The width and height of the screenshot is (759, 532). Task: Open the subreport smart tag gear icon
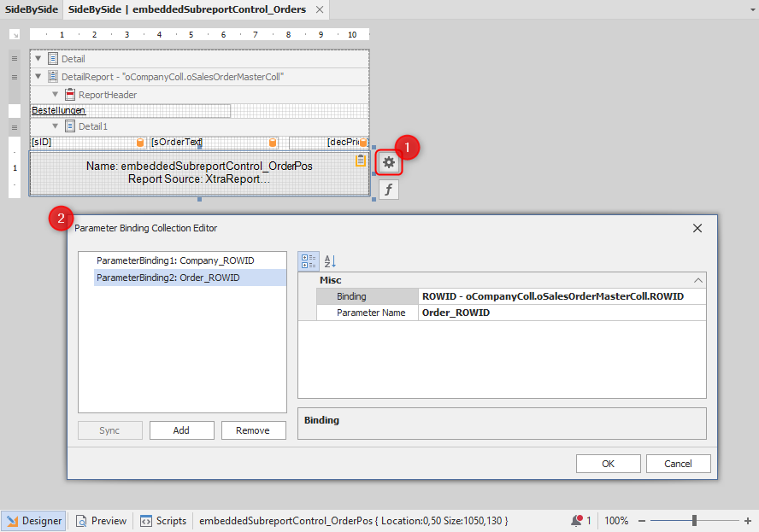tap(389, 162)
